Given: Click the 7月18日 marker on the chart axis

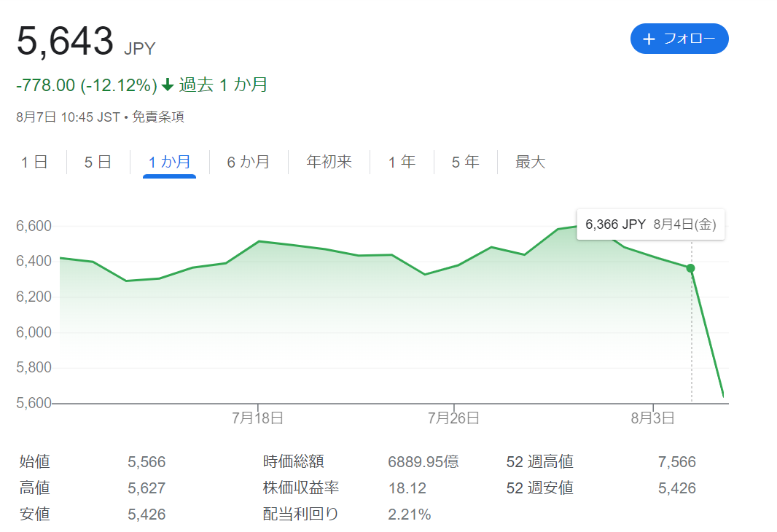Looking at the screenshot, I should point(257,418).
